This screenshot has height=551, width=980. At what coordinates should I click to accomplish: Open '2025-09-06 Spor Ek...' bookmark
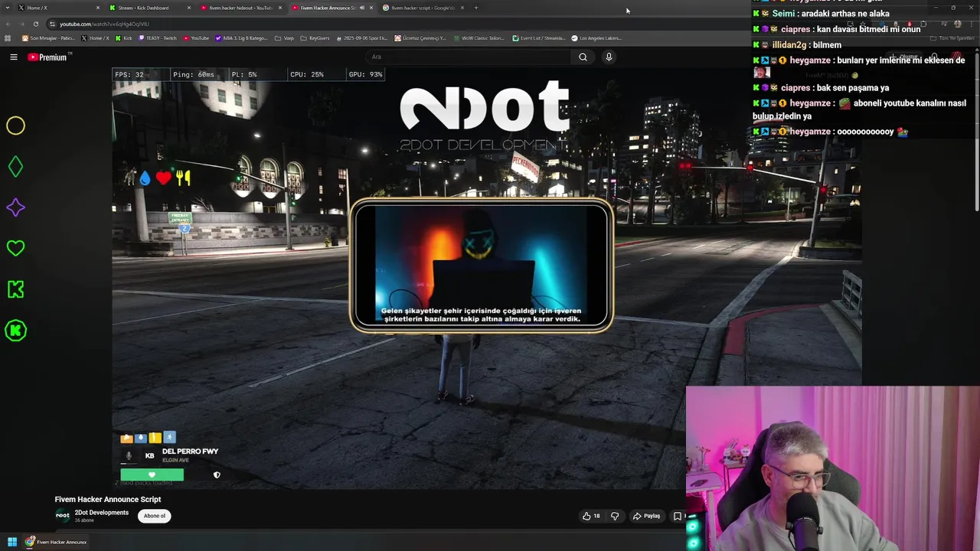[x=362, y=37]
